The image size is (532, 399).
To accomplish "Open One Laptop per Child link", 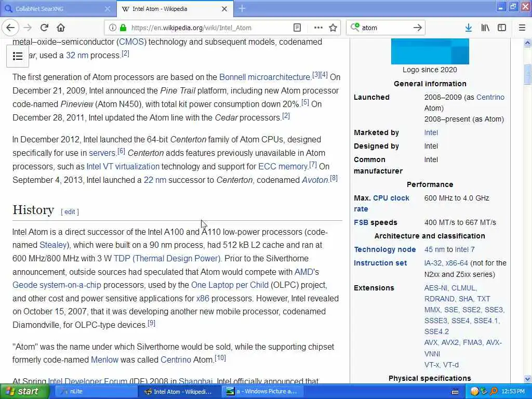I will [230, 285].
